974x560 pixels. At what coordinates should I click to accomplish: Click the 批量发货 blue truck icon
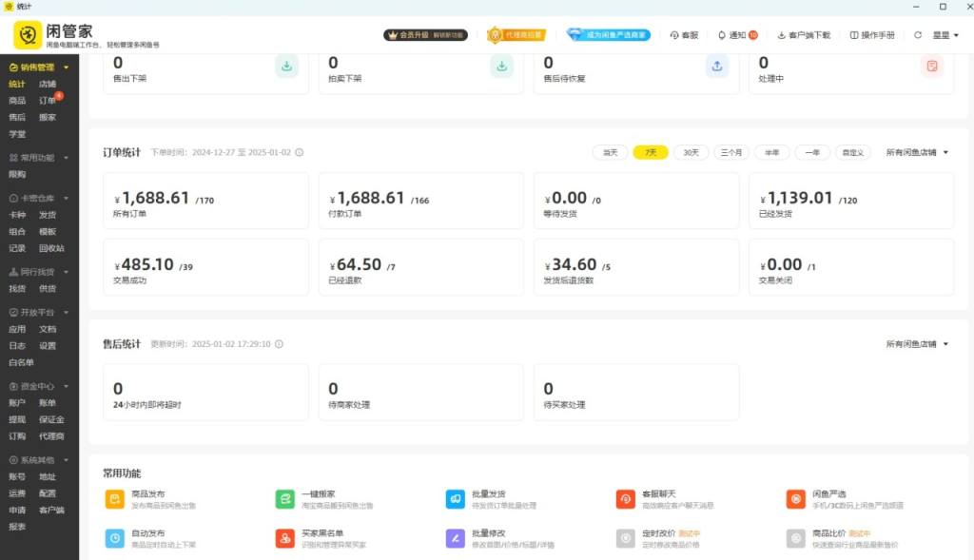455,499
